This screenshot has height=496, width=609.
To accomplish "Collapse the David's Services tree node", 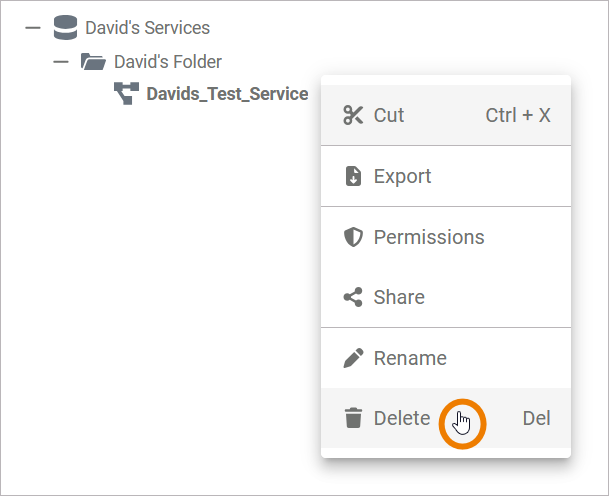I will pos(33,28).
